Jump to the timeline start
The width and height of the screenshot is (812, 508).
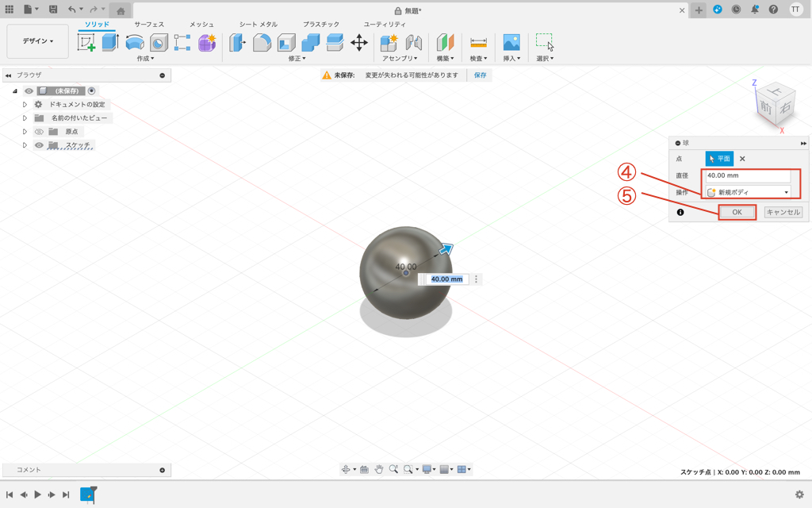point(10,495)
